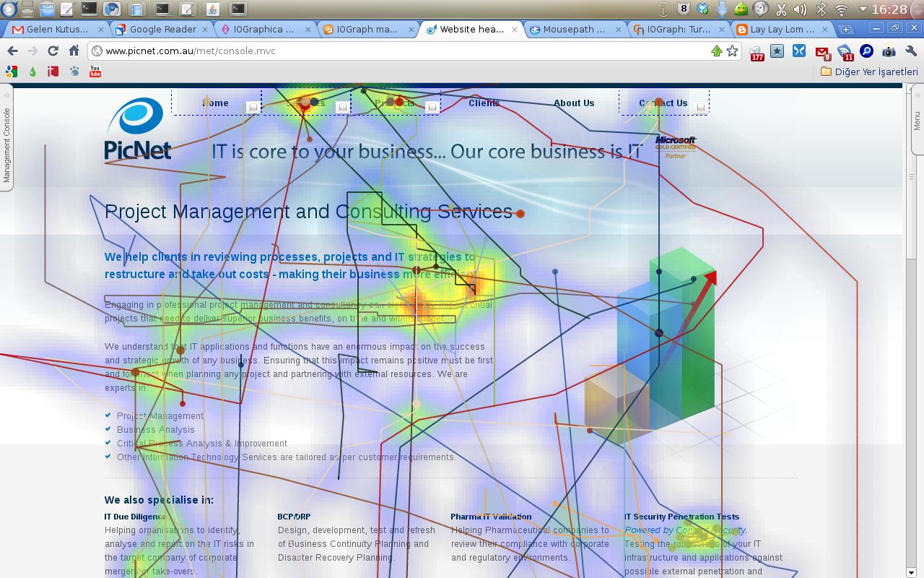Click the Microsoft Gold Certified Partner badge
This screenshot has width=924, height=578.
tap(676, 147)
